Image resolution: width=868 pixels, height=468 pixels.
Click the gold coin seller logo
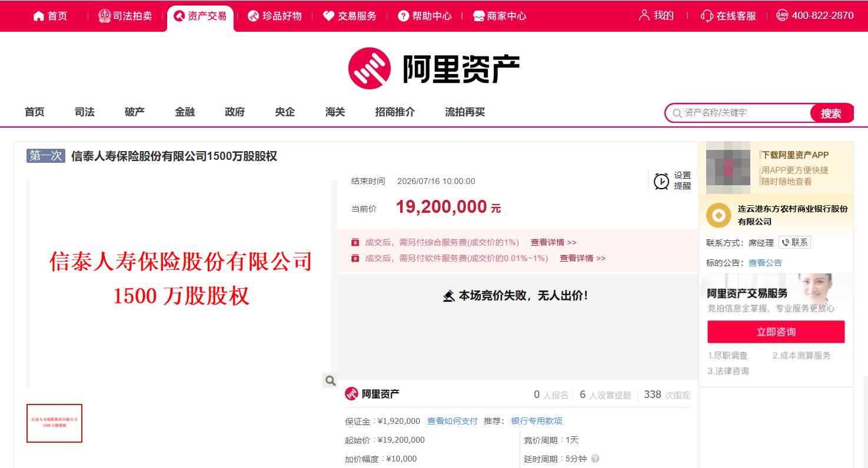pyautogui.click(x=719, y=215)
